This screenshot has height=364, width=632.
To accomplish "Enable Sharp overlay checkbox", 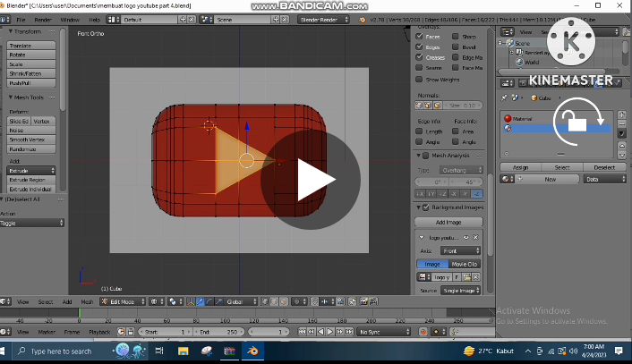I will [456, 37].
